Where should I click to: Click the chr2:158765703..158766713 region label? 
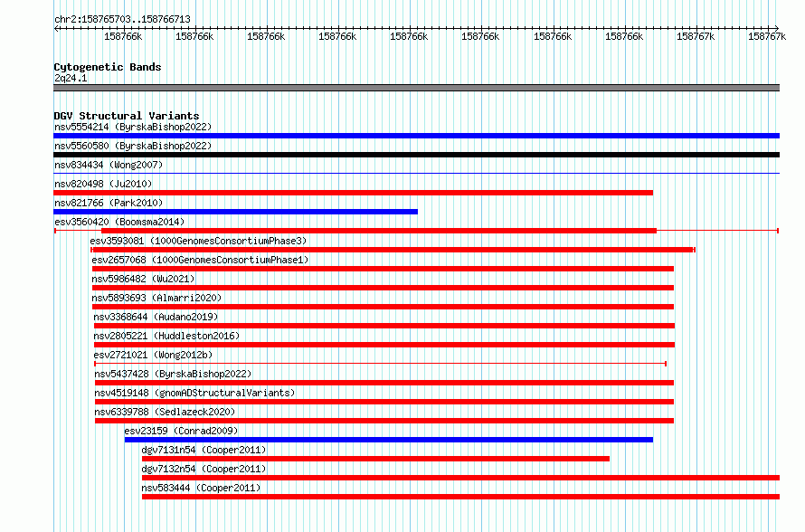(122, 20)
